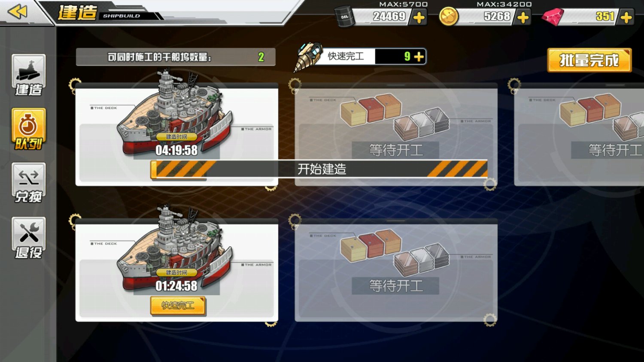
Task: Click the 批量完成 batch complete button
Action: coord(589,60)
